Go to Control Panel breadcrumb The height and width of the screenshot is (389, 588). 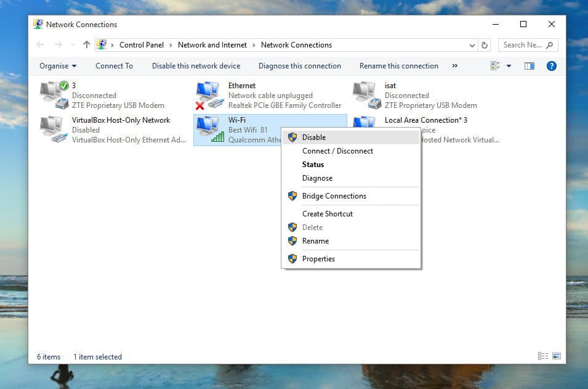142,45
